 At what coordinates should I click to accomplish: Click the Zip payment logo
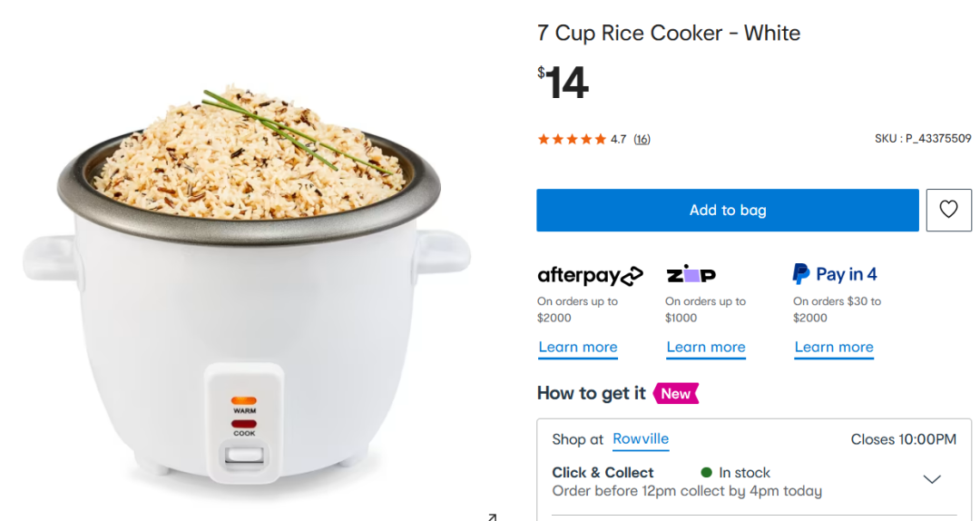(x=691, y=274)
